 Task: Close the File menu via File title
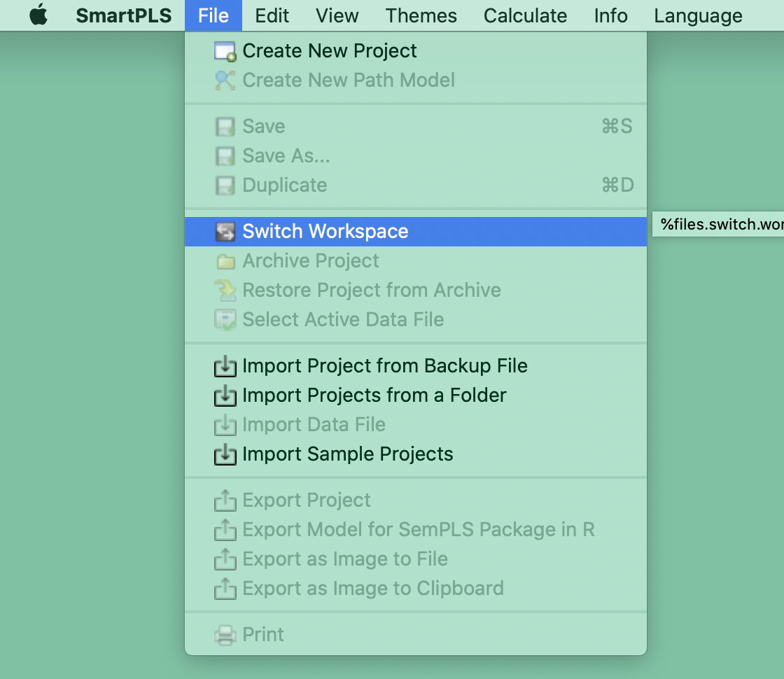pyautogui.click(x=213, y=15)
